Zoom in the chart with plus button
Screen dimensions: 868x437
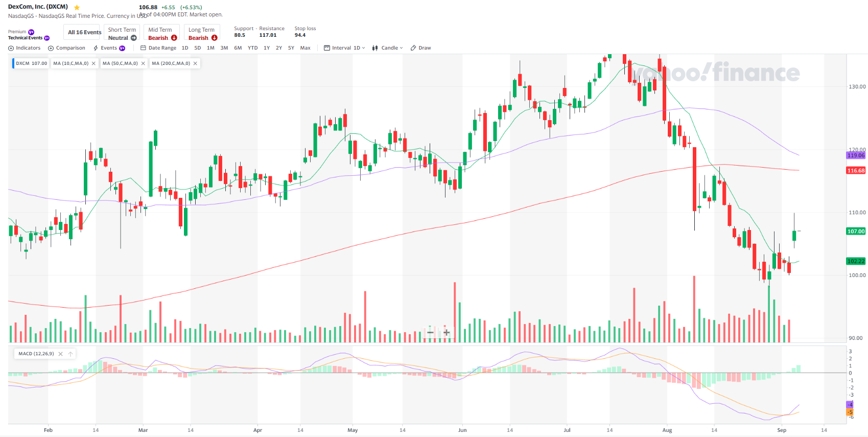[x=447, y=333]
